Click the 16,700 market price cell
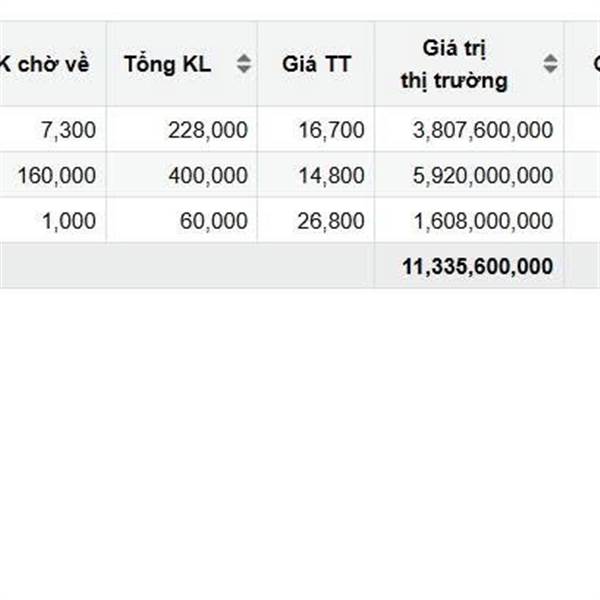The width and height of the screenshot is (600, 600). pyautogui.click(x=331, y=130)
